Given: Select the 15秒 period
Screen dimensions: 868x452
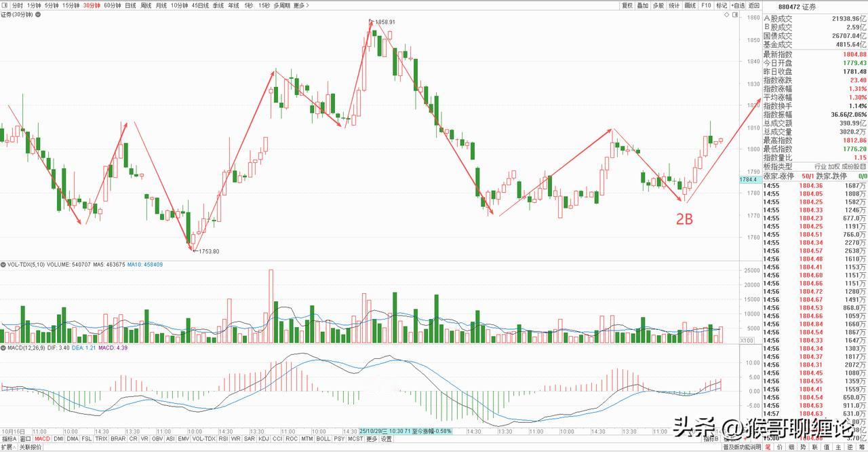Looking at the screenshot, I should 264,5.
